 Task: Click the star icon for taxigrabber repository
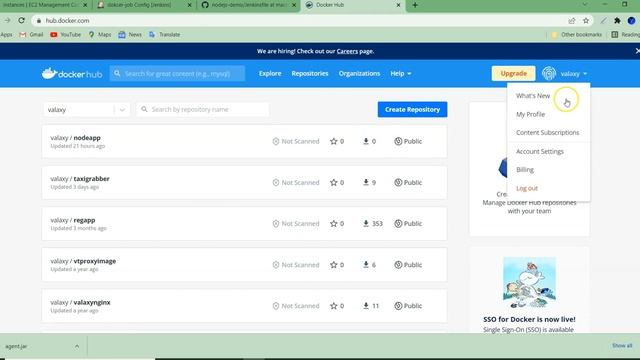pos(333,182)
